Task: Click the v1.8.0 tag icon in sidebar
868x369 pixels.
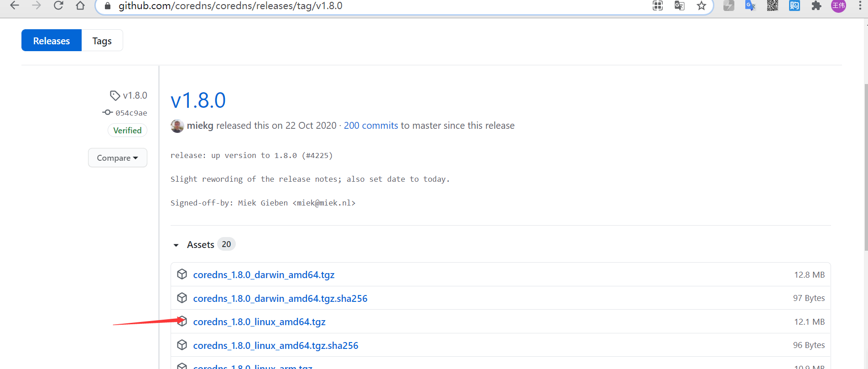Action: 115,95
